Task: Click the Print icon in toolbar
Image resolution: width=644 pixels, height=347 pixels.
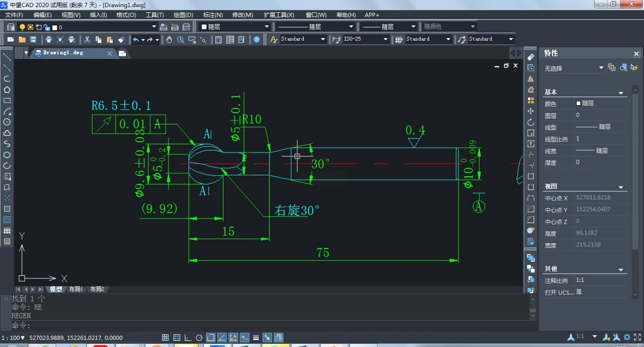Action: 49,40
